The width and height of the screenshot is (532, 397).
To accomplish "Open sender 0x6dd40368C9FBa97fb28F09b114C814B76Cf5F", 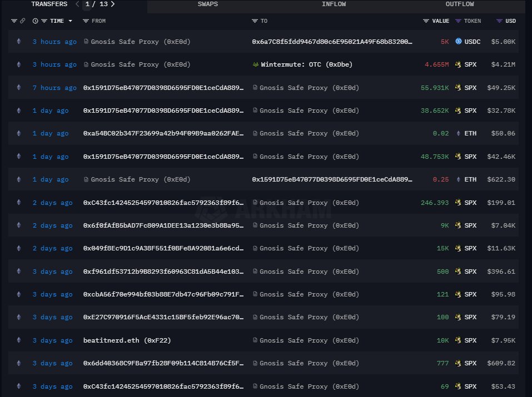I will point(163,363).
